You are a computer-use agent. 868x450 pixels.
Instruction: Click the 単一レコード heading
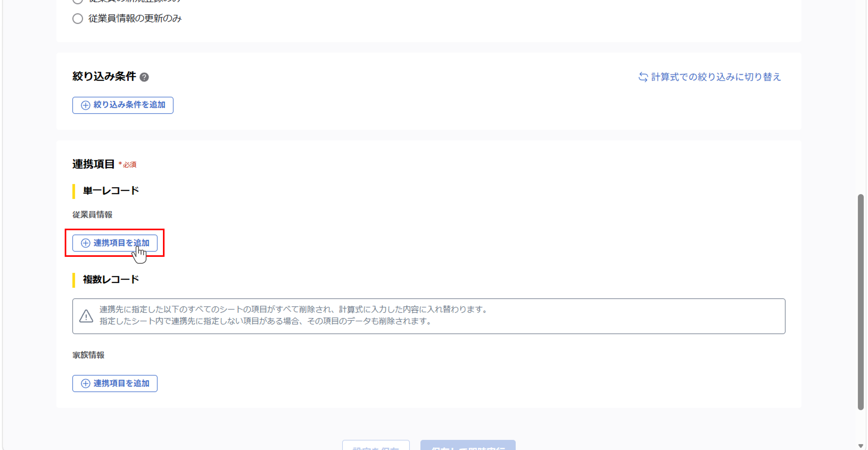coord(111,190)
